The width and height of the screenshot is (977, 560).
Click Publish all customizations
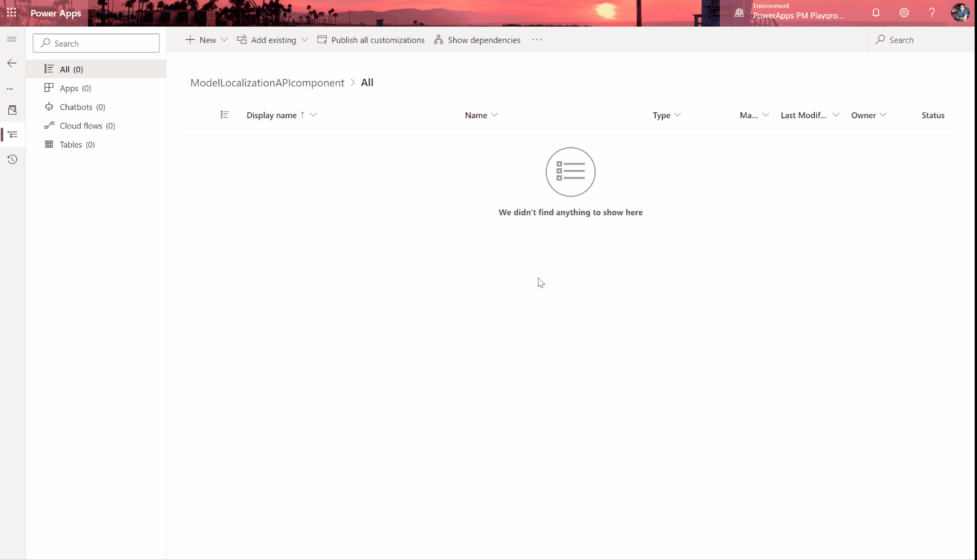click(371, 40)
